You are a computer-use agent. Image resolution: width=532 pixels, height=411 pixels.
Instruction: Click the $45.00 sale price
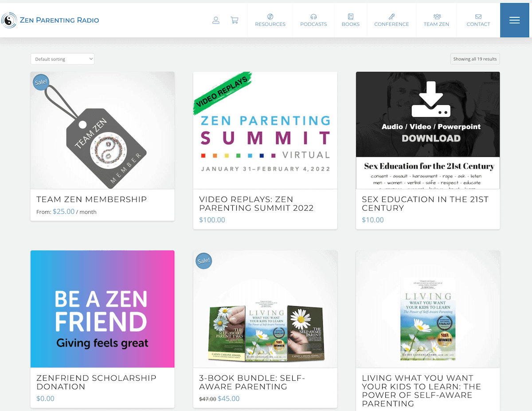229,399
